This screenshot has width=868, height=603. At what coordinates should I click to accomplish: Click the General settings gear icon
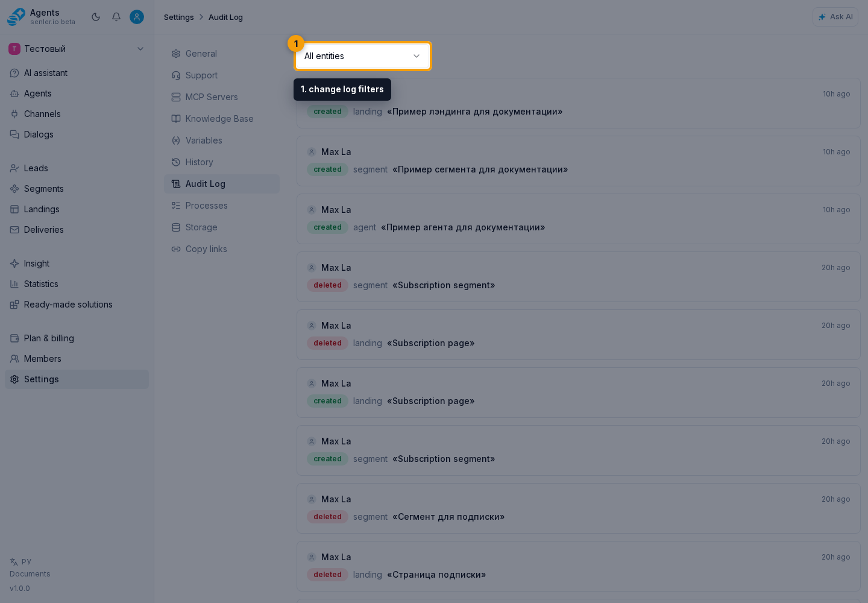tap(176, 54)
